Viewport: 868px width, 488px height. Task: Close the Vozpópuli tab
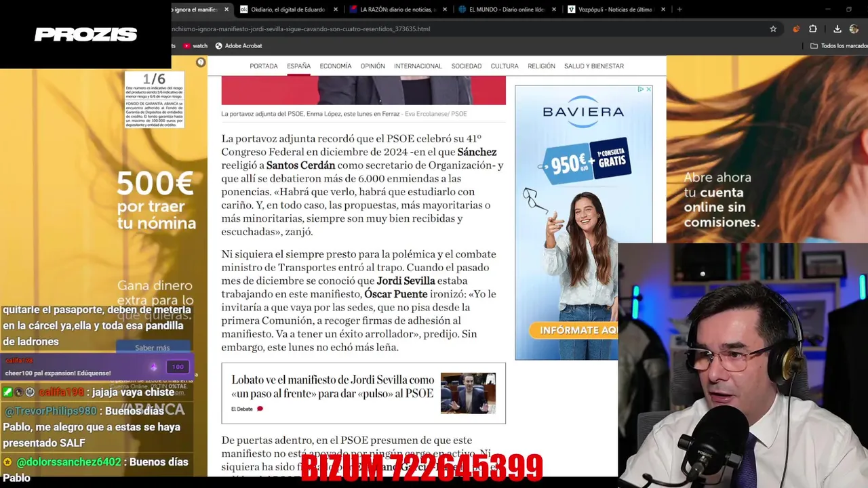pyautogui.click(x=663, y=9)
